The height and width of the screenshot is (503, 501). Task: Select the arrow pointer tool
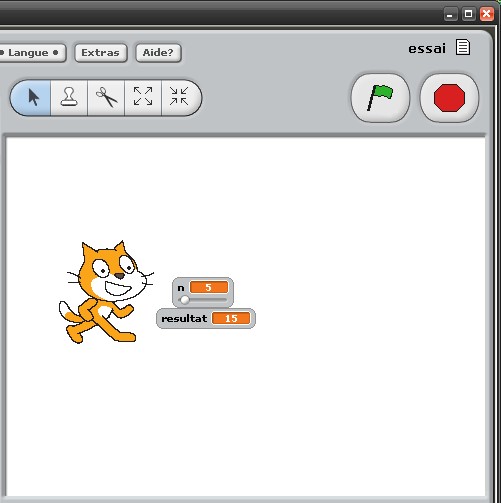pyautogui.click(x=31, y=98)
